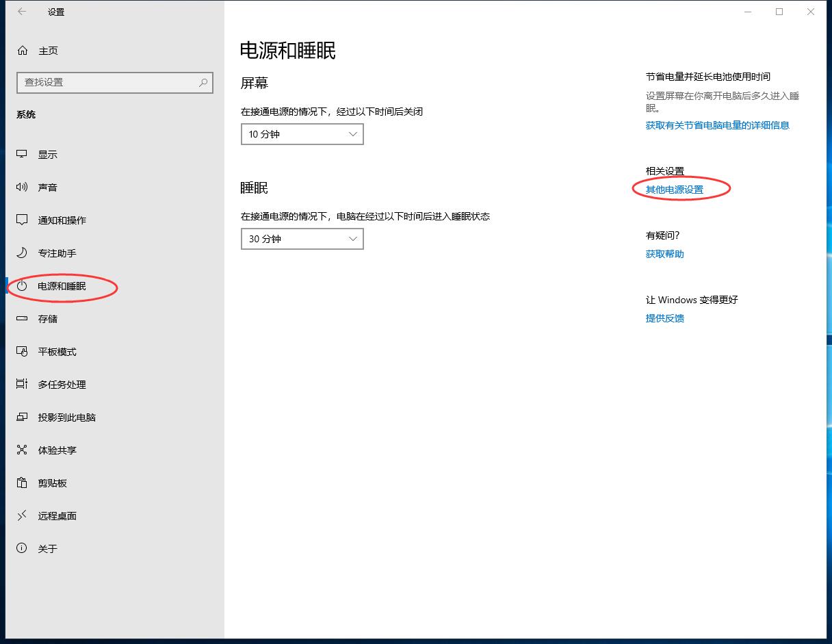Click the 让 Windows 变得更好 label
The image size is (832, 644).
click(x=692, y=300)
